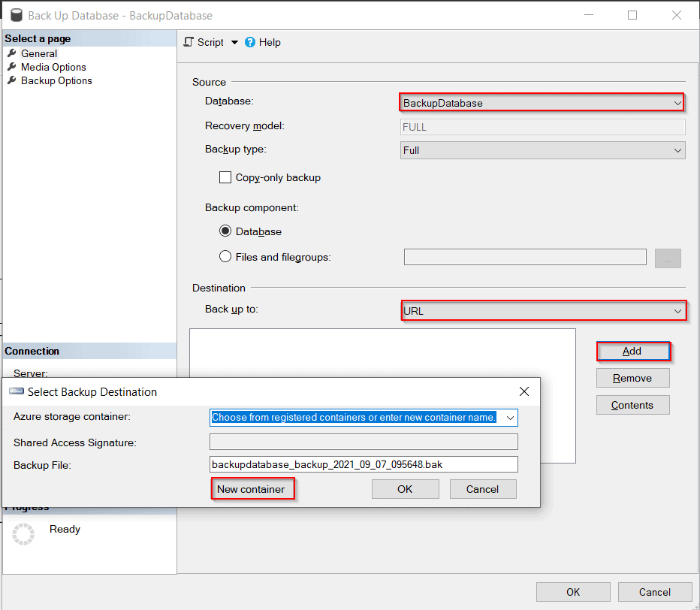This screenshot has height=610, width=700.
Task: Open the Backup Options page
Action: click(56, 80)
